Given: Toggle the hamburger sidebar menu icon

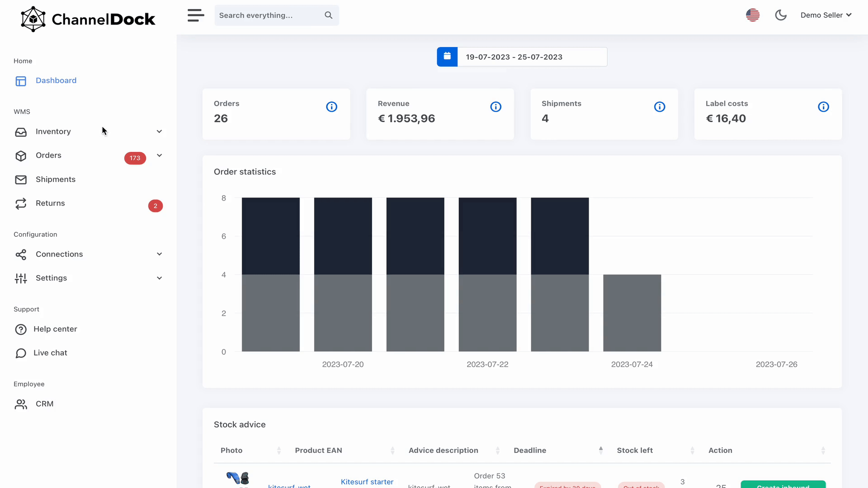Looking at the screenshot, I should click(196, 15).
